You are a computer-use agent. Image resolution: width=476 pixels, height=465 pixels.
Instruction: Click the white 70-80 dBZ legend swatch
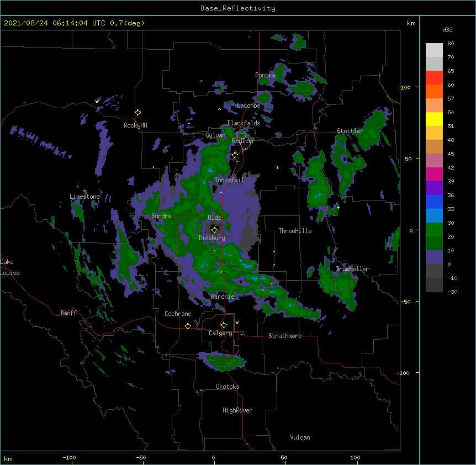[434, 50]
